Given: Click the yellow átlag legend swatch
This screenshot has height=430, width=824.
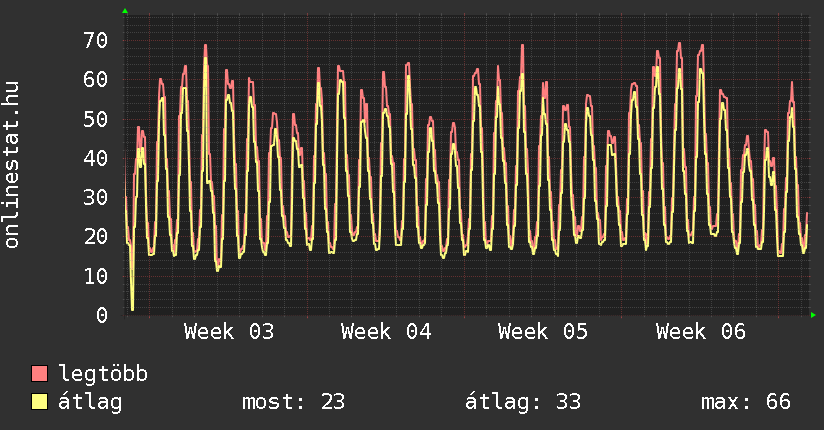Looking at the screenshot, I should point(40,402).
